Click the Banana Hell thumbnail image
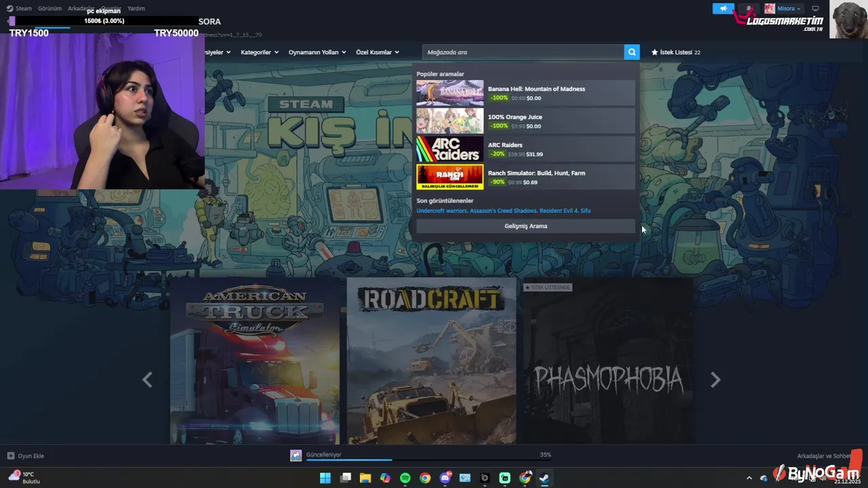The height and width of the screenshot is (488, 868). click(450, 93)
